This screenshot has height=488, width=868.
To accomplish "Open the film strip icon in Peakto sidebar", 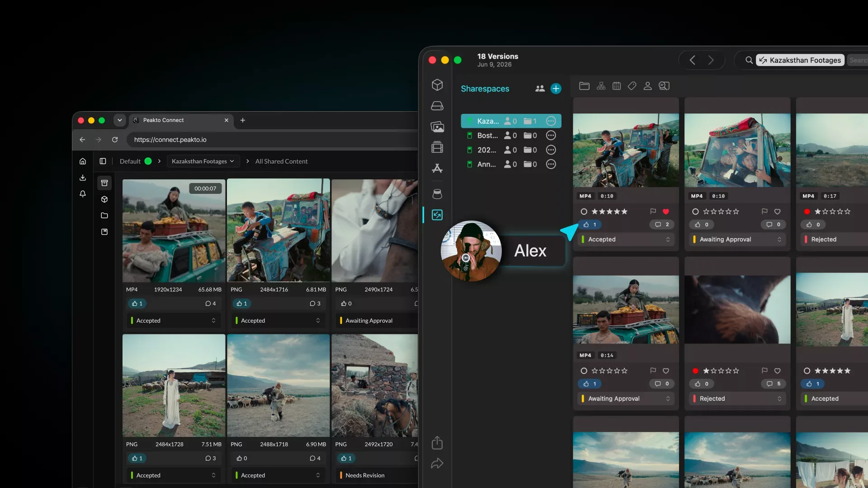I will pyautogui.click(x=437, y=147).
